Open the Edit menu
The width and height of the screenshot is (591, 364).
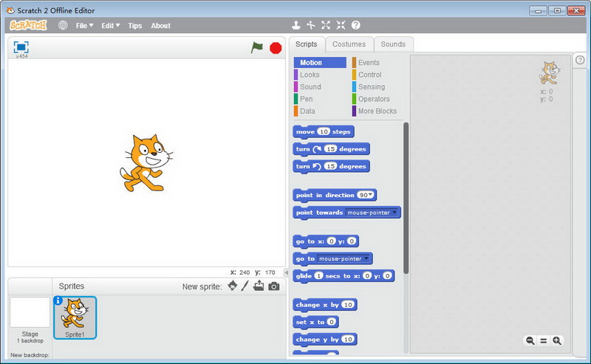[x=110, y=26]
